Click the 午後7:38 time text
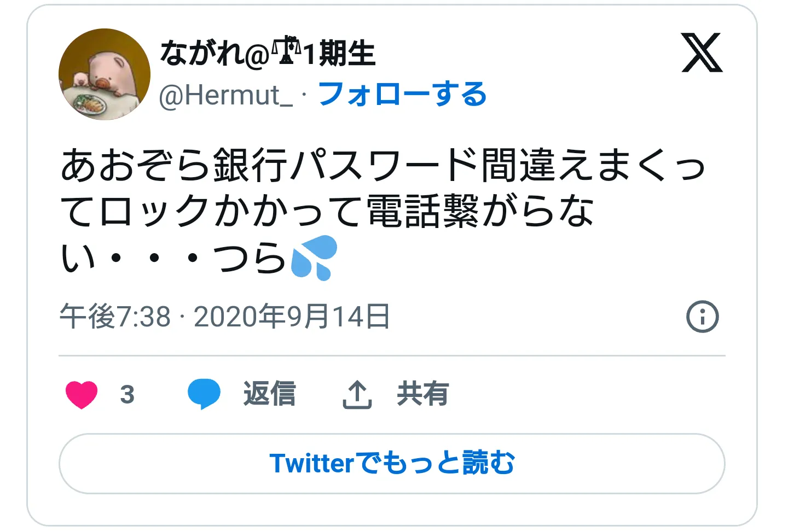Image resolution: width=788 pixels, height=532 pixels. tap(115, 317)
